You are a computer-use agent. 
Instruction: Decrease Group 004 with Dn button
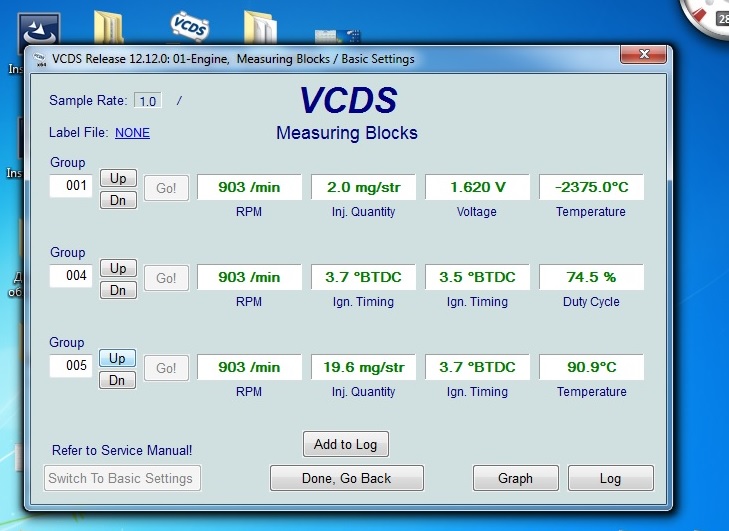tap(118, 290)
